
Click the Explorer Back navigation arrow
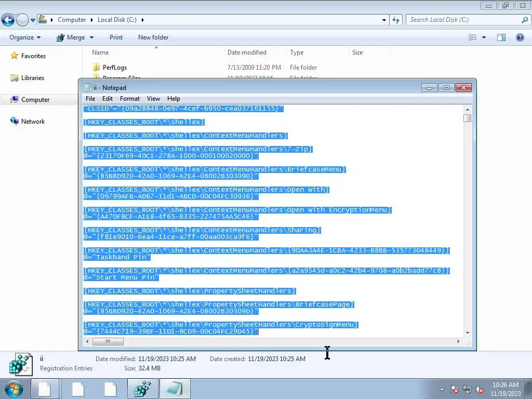pyautogui.click(x=8, y=20)
